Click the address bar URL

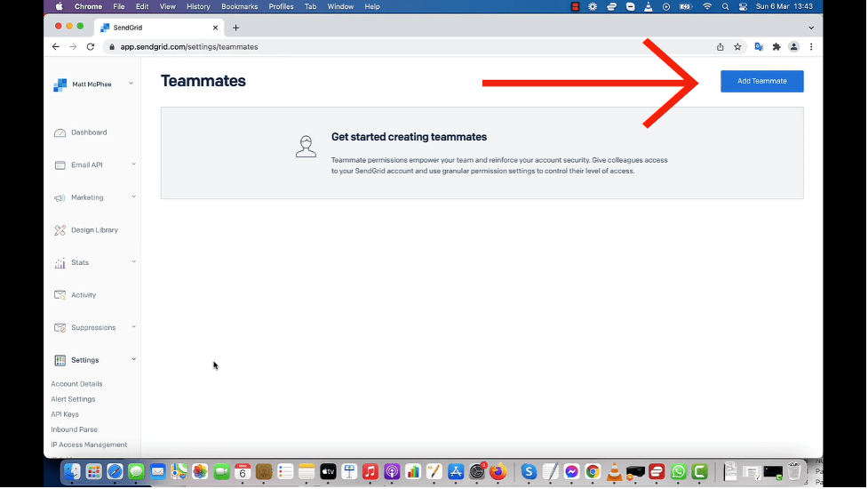click(189, 47)
